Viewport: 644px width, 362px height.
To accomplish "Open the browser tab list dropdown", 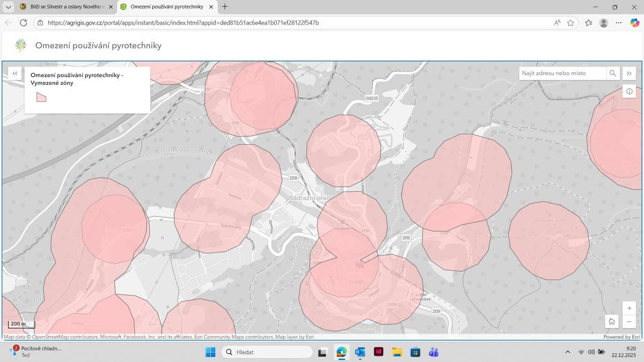I will pos(8,7).
